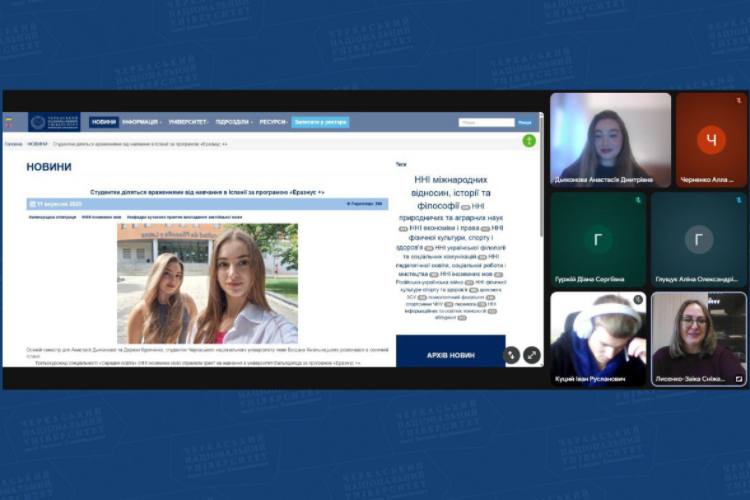Click the small icon on Лисенко-Зайка's tile corner

click(x=739, y=379)
